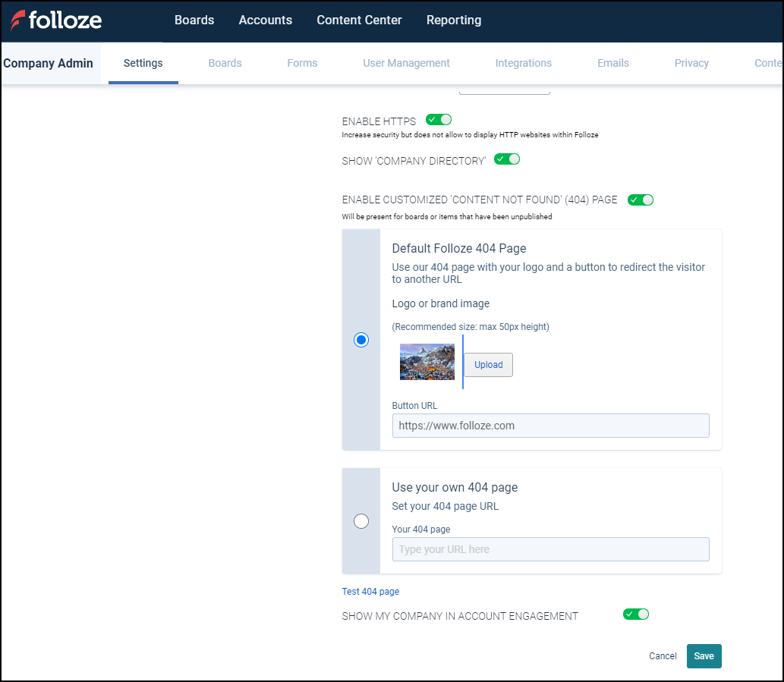Switch to the User Management tab
784x682 pixels.
pyautogui.click(x=406, y=63)
